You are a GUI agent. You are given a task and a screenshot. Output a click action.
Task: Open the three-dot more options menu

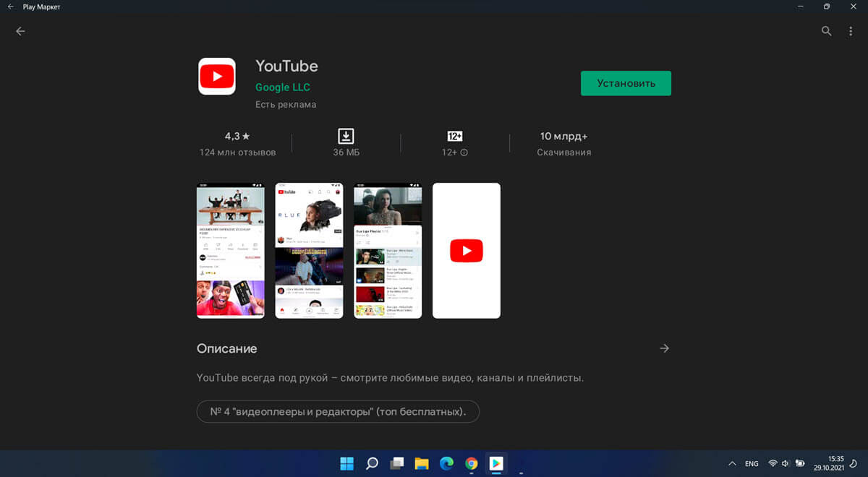[851, 31]
